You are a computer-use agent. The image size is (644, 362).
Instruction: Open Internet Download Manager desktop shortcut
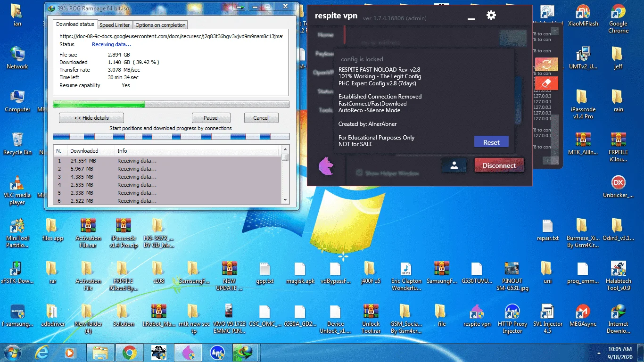click(x=618, y=319)
